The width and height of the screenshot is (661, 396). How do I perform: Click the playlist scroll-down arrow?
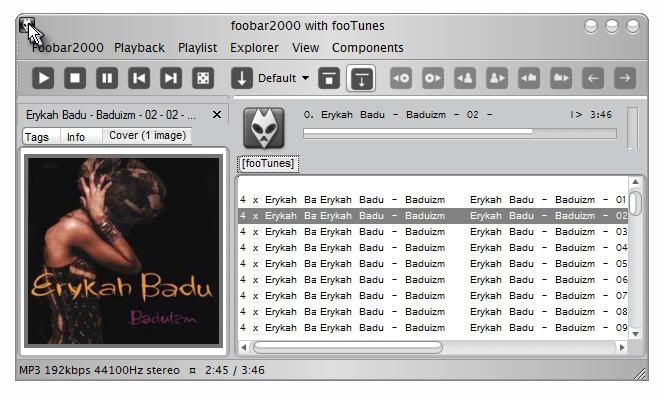click(635, 334)
